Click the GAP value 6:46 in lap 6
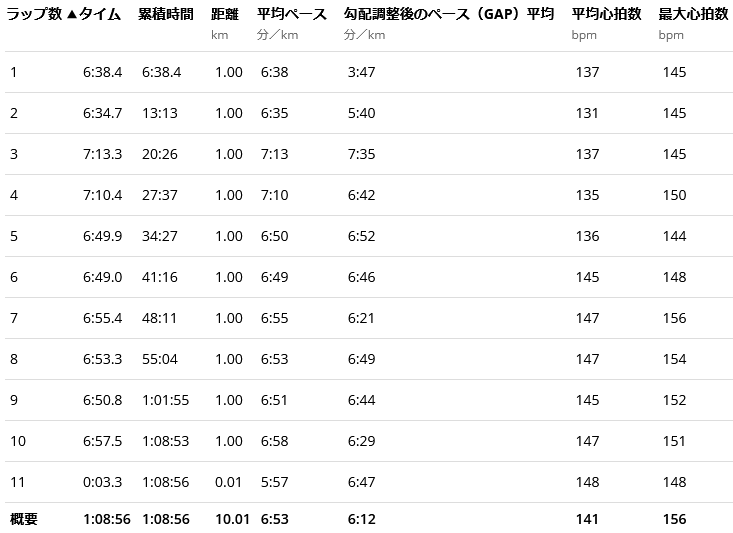Image resolution: width=733 pixels, height=533 pixels. coord(361,277)
